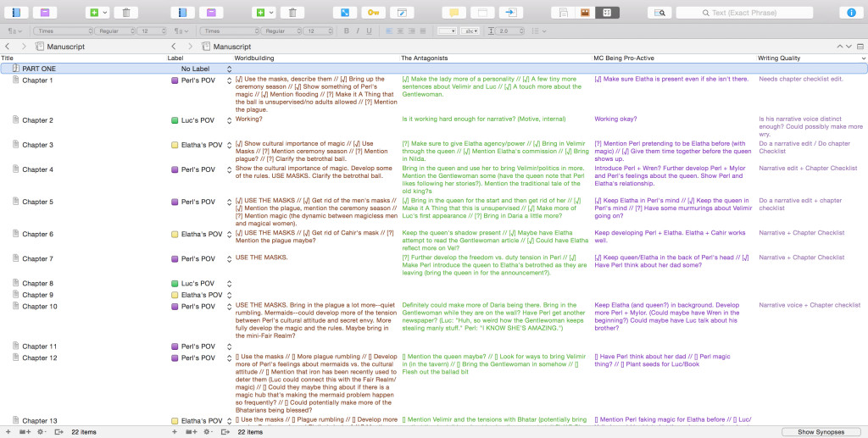Open Chapter 2 label popup stepper
This screenshot has width=868, height=438.
[229, 120]
